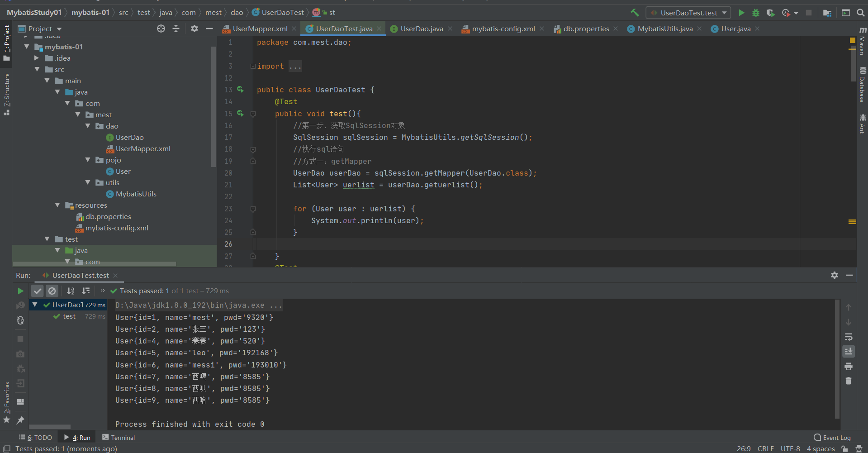Toggle show ignored tests button

click(x=52, y=291)
